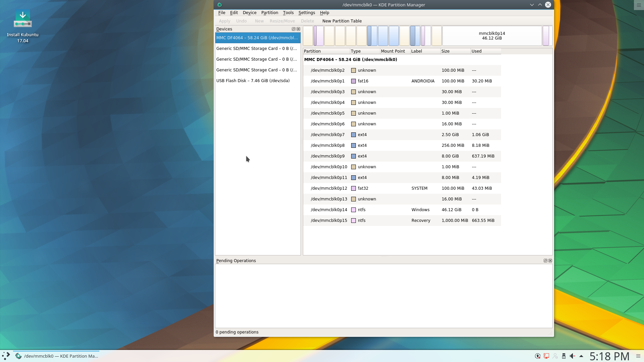644x362 pixels.
Task: Open the Device menu
Action: (249, 13)
